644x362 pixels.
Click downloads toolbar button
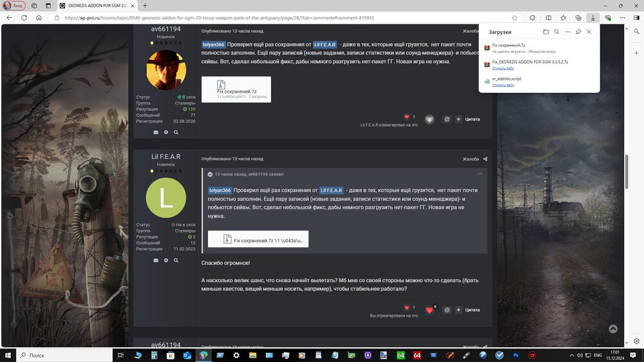click(592, 17)
